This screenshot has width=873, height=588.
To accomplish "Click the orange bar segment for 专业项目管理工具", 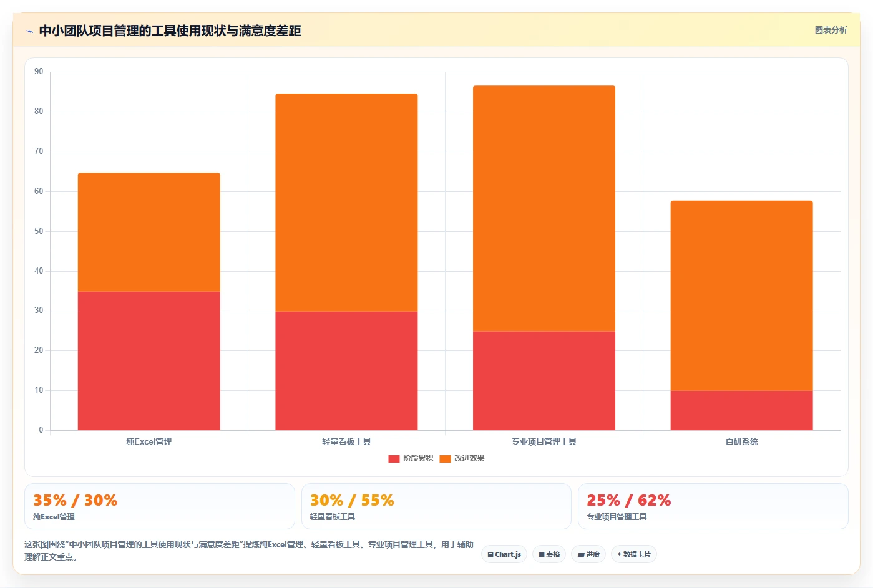I will [544, 208].
